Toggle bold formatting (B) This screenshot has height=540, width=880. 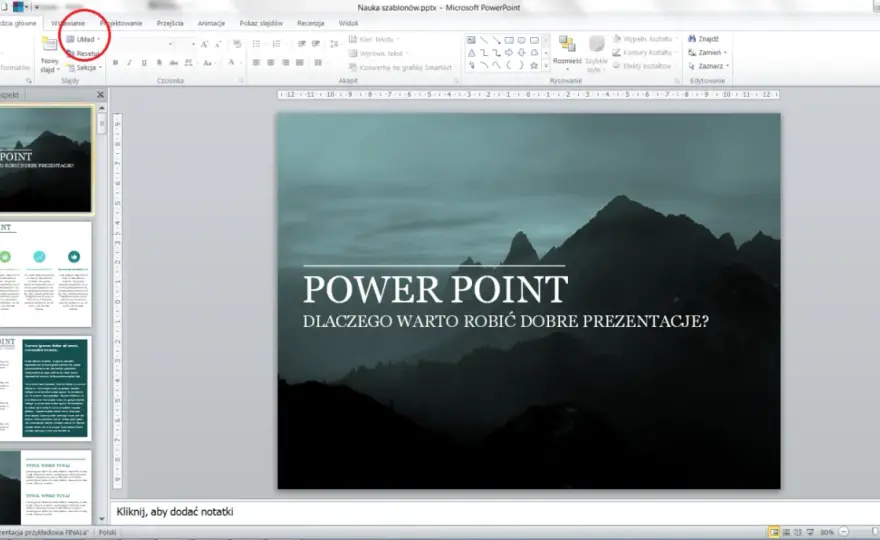coord(116,63)
